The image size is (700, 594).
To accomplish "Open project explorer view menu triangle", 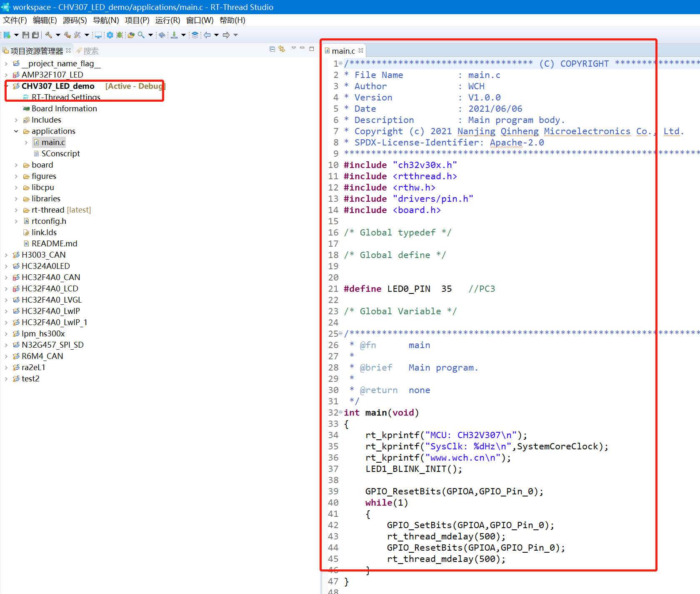I will click(293, 48).
